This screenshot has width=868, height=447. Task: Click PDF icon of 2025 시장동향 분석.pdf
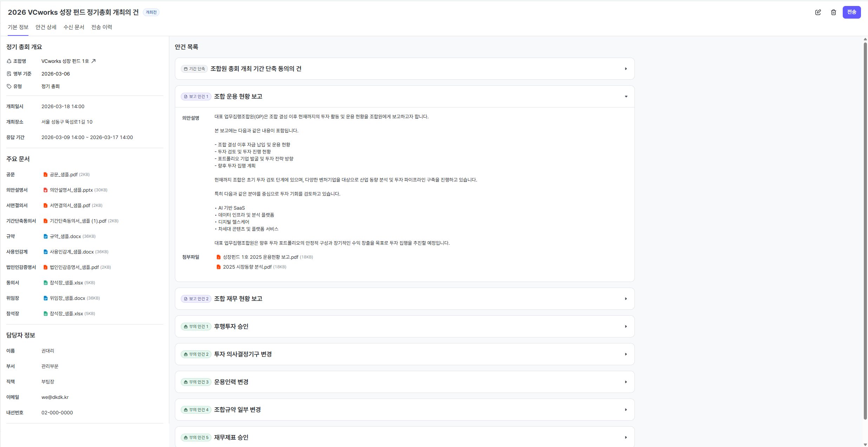coord(218,267)
